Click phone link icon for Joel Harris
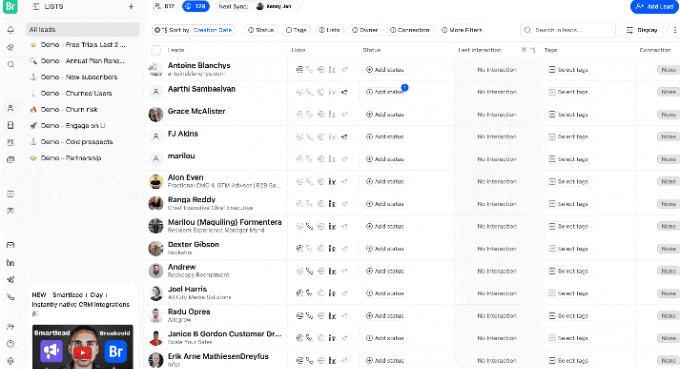This screenshot has height=369, width=680. tap(309, 293)
